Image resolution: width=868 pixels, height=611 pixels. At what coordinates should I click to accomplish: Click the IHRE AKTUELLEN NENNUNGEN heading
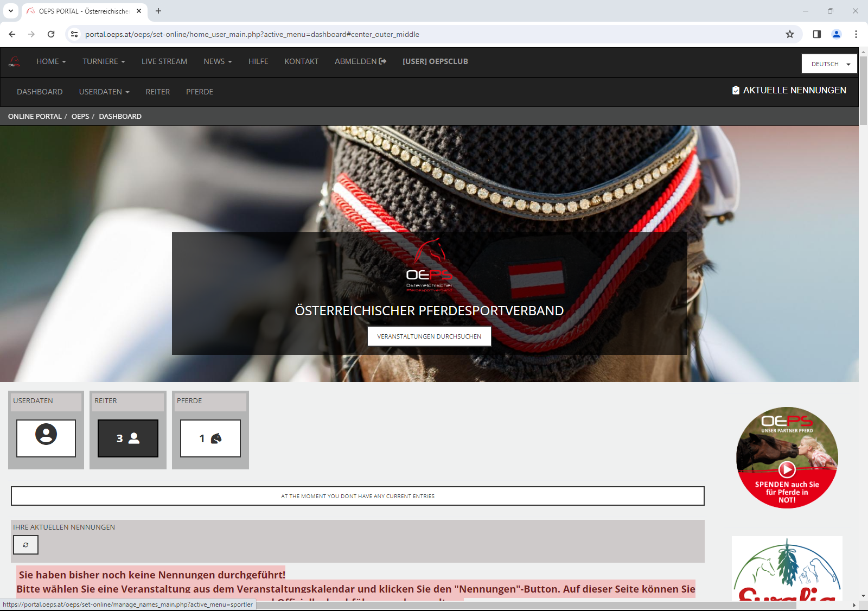(x=64, y=527)
